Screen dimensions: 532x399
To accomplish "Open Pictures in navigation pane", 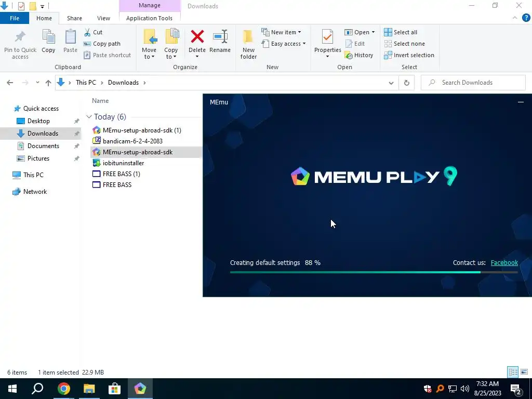I will (38, 158).
